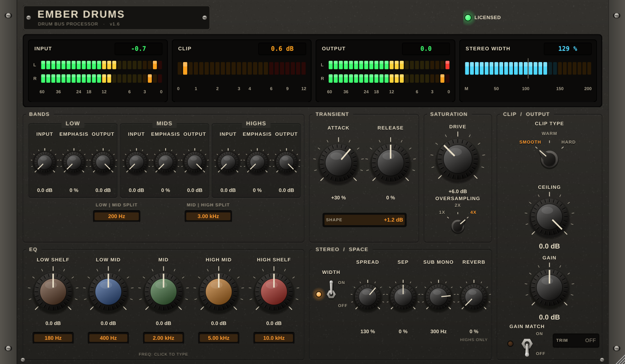The height and width of the screenshot is (364, 625).
Task: Click the Mid | High Split 3.00 kHz field
Action: tap(208, 216)
